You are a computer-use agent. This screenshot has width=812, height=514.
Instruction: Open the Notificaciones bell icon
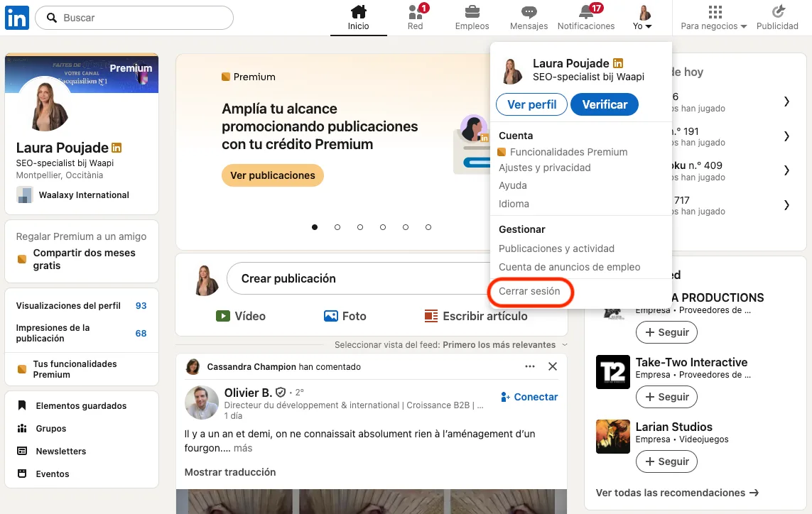point(585,11)
